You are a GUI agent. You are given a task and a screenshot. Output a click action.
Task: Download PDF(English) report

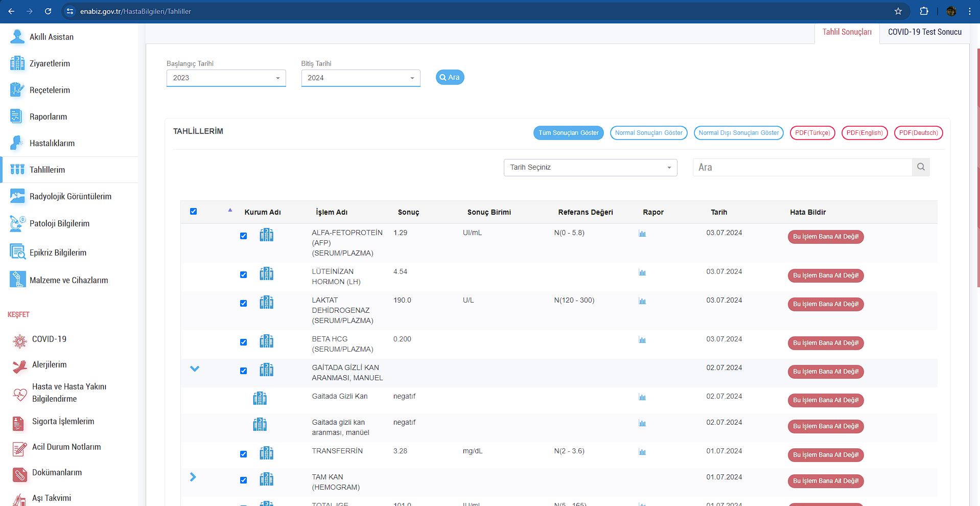click(865, 133)
